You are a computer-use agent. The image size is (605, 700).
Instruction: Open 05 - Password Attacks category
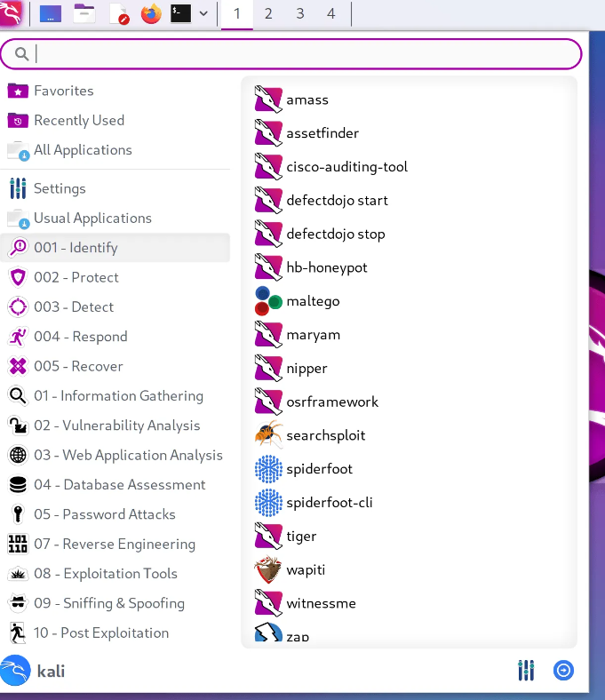115,513
